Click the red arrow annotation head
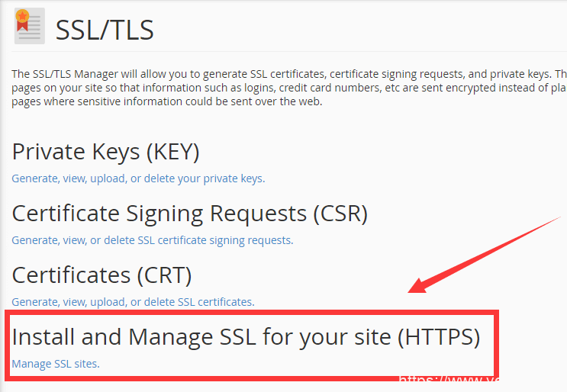Image resolution: width=567 pixels, height=392 pixels. (420, 285)
